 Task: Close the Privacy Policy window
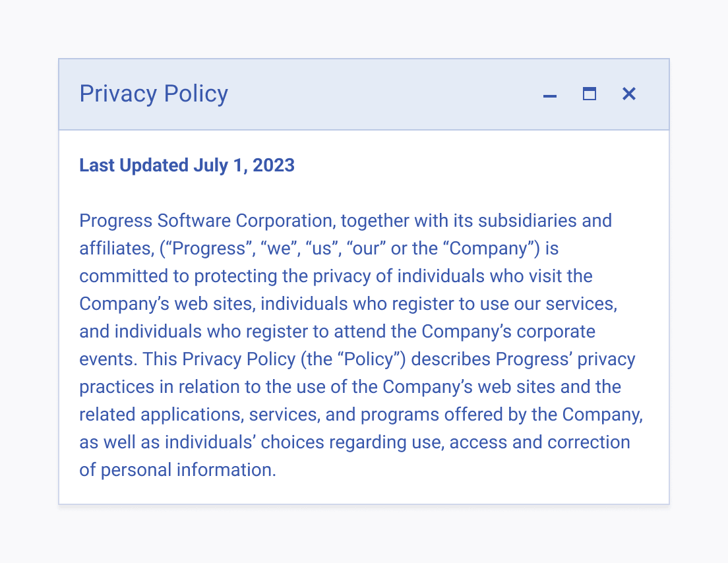(628, 94)
